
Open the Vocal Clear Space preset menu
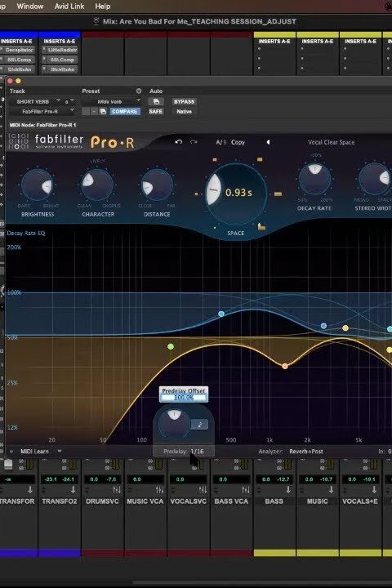tap(331, 142)
